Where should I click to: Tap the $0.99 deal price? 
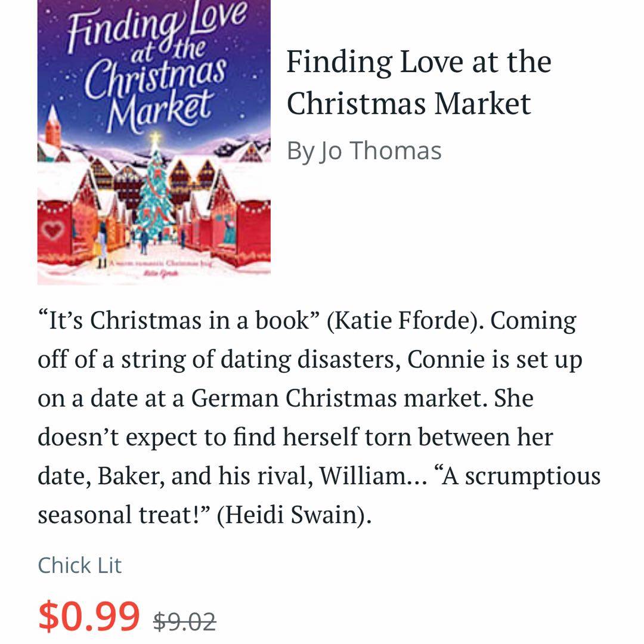pos(89,616)
